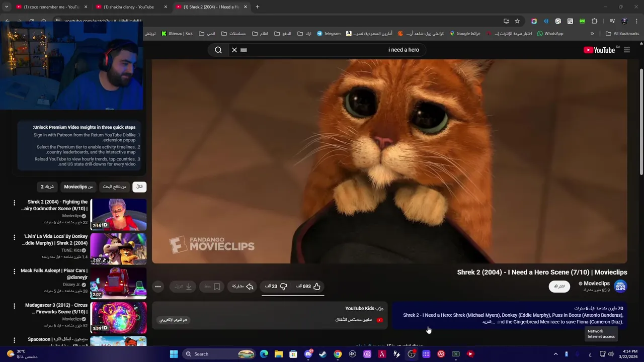Open Microsoft Edge from the taskbar
Viewport: 644px width, 362px height.
(x=264, y=354)
